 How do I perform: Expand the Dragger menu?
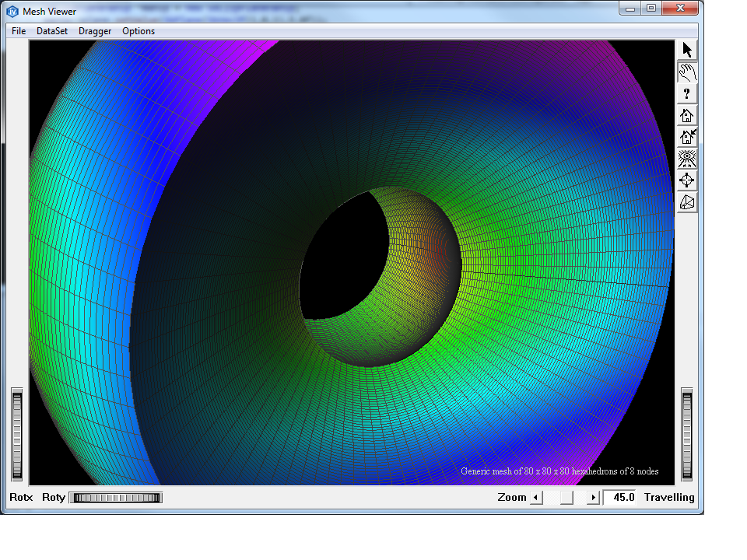[x=95, y=31]
